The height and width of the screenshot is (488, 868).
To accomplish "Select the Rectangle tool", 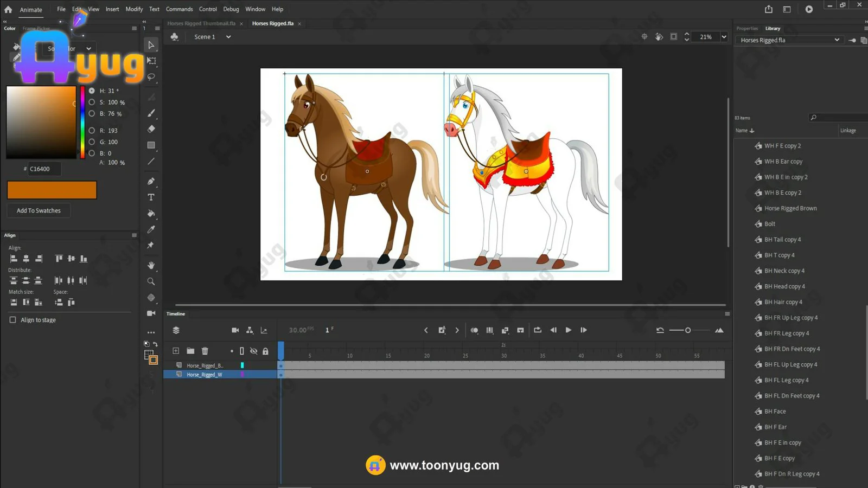I will pyautogui.click(x=151, y=145).
